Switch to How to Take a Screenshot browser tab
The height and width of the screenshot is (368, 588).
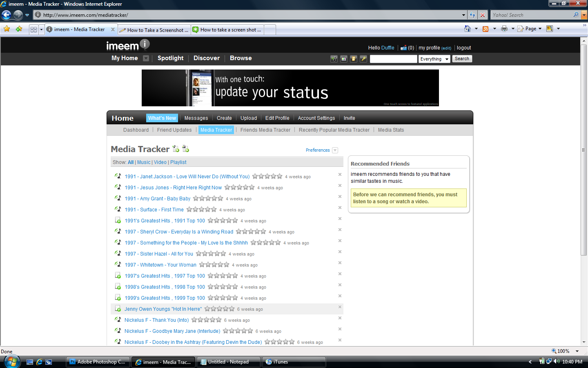(x=154, y=30)
